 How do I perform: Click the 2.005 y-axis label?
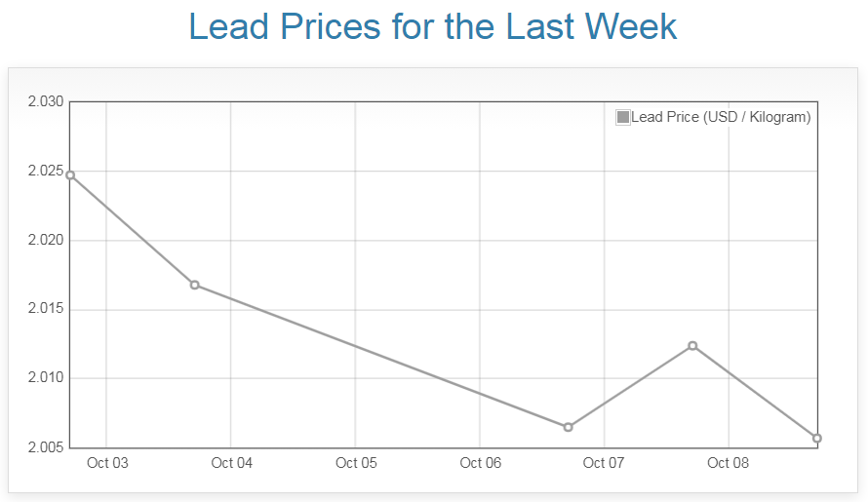click(x=45, y=447)
